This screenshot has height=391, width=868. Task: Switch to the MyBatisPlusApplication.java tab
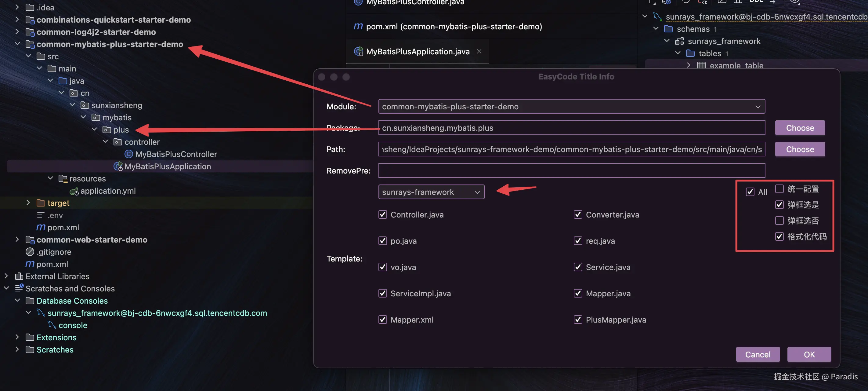pyautogui.click(x=418, y=52)
